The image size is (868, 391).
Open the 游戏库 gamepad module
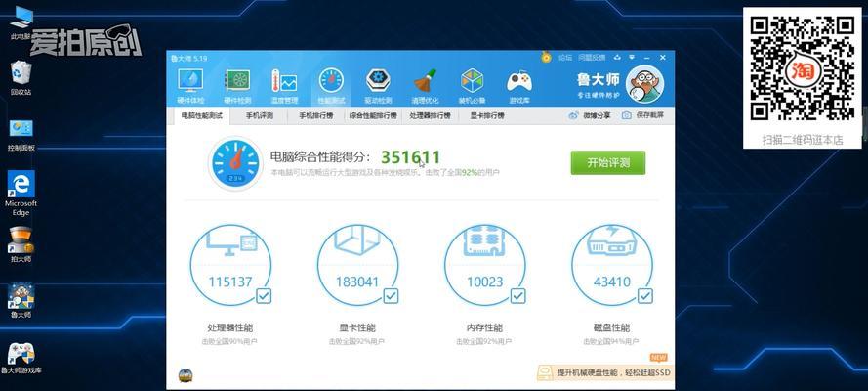point(519,86)
